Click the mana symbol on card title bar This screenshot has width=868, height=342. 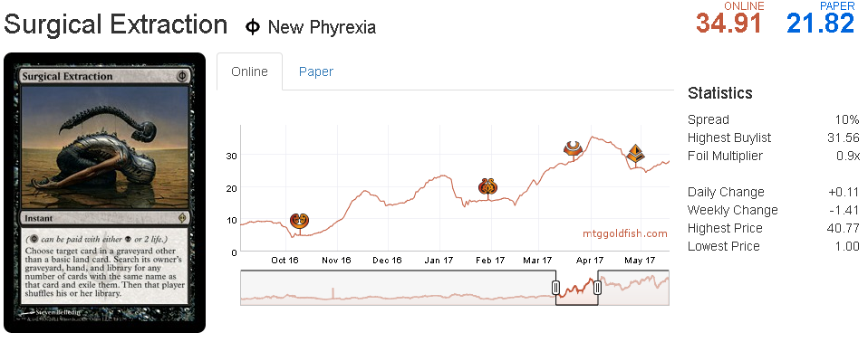pyautogui.click(x=181, y=77)
